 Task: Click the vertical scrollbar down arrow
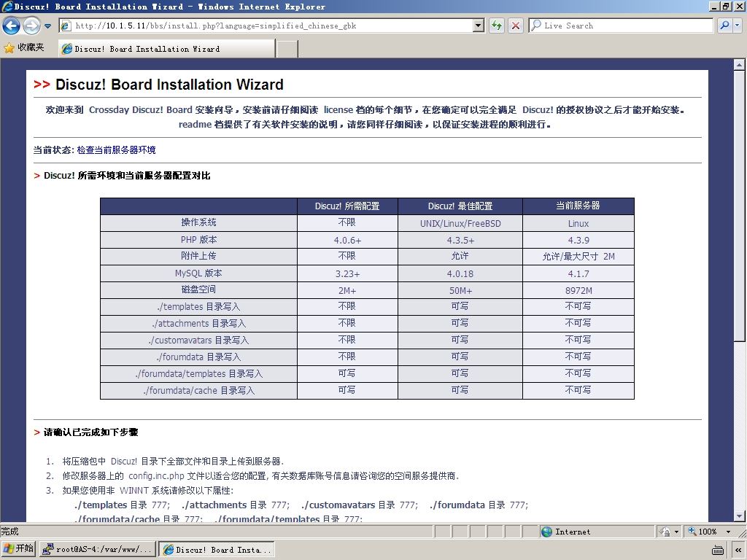click(739, 516)
